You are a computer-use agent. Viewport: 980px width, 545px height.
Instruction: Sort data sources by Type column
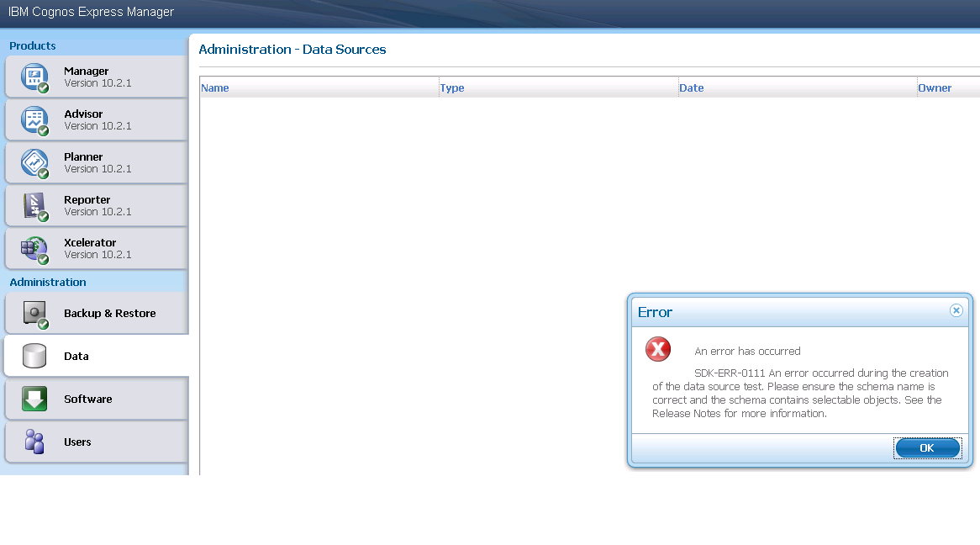(452, 88)
